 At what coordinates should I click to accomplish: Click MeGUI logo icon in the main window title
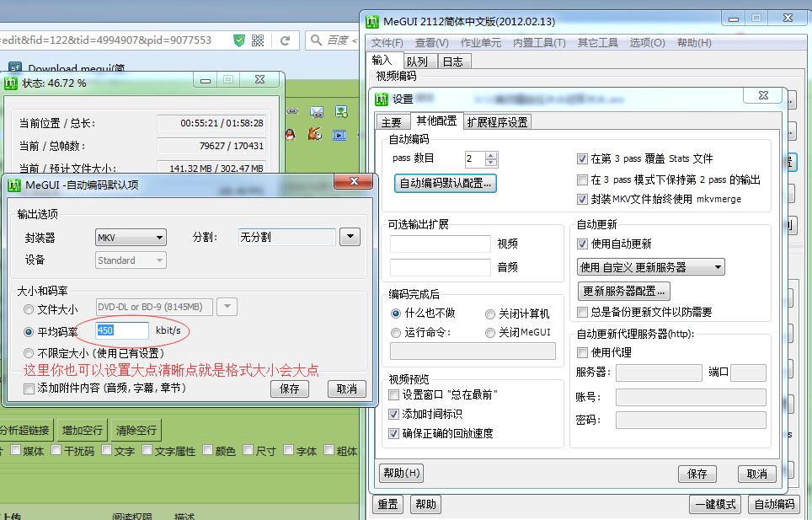(372, 22)
